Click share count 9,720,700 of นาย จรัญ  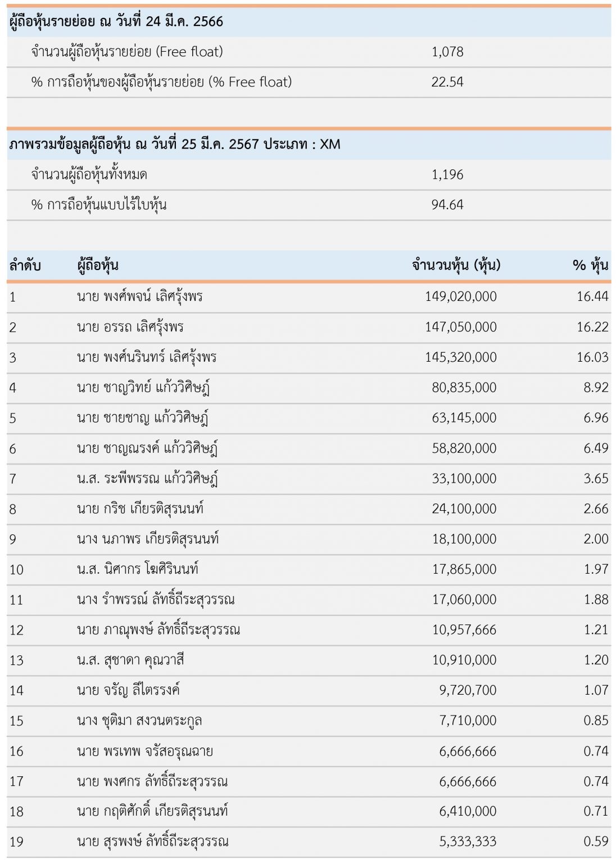pyautogui.click(x=468, y=690)
